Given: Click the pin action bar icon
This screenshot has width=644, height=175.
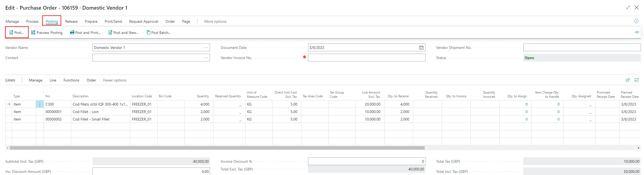Looking at the screenshot, I should (637, 32).
